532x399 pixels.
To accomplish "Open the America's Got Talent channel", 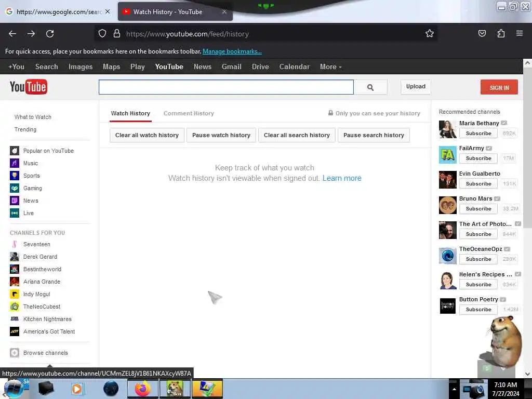I will (x=49, y=331).
